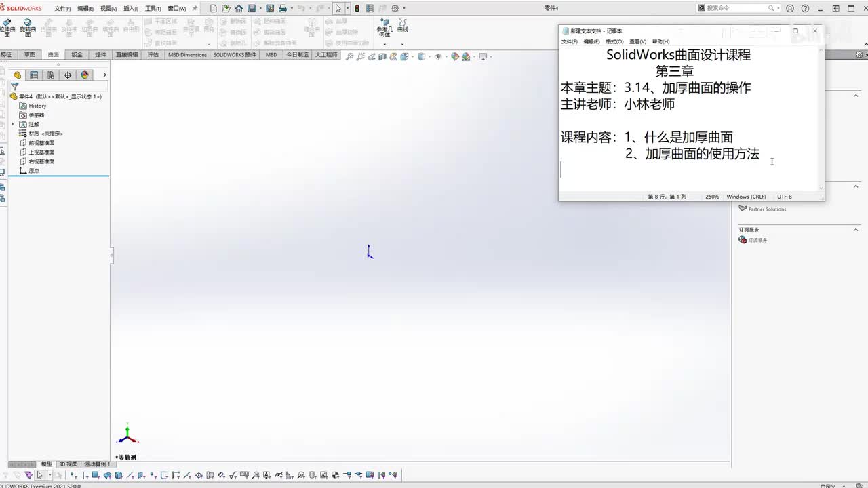868x488 pixels.
Task: Open the 曲线 dropdown arrow
Action: tap(403, 44)
